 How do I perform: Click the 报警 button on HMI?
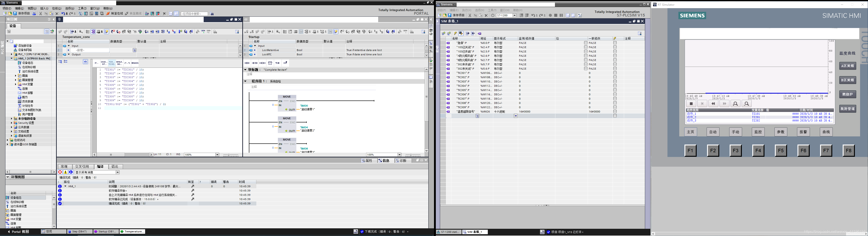click(803, 132)
